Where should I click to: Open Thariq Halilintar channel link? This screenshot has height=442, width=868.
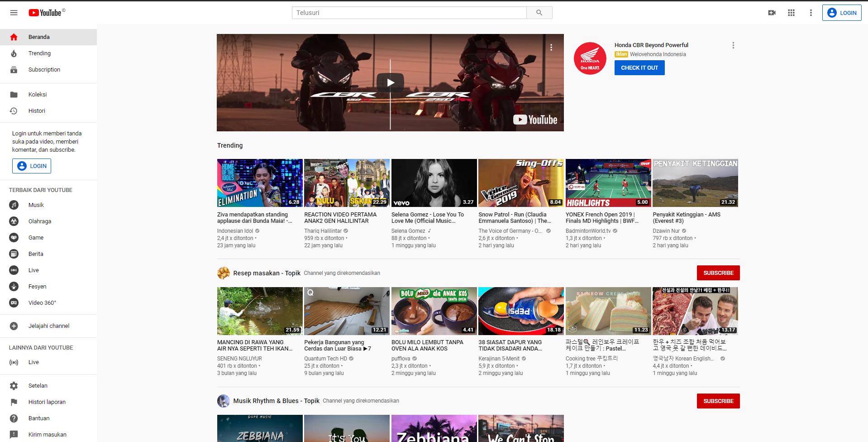click(323, 231)
